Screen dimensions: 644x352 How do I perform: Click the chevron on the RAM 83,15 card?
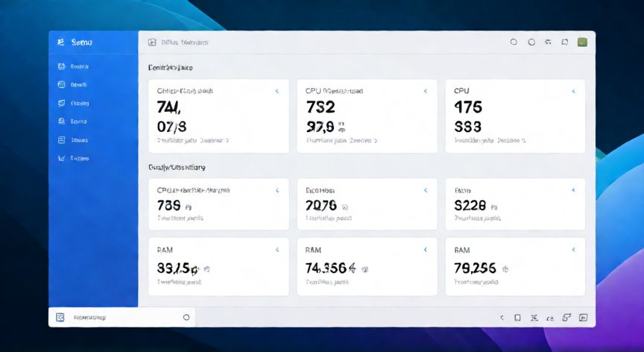point(277,250)
